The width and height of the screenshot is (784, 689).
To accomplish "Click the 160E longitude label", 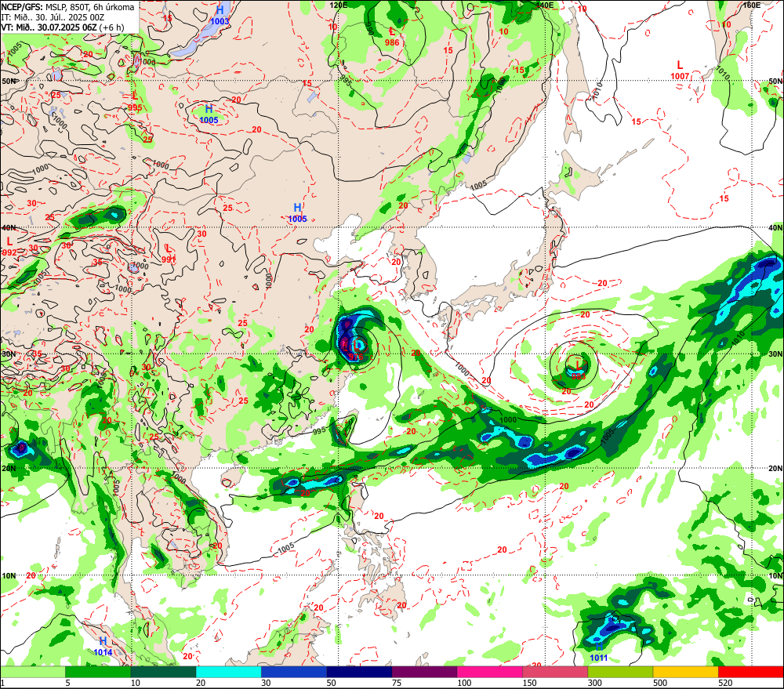I will pos(751,5).
